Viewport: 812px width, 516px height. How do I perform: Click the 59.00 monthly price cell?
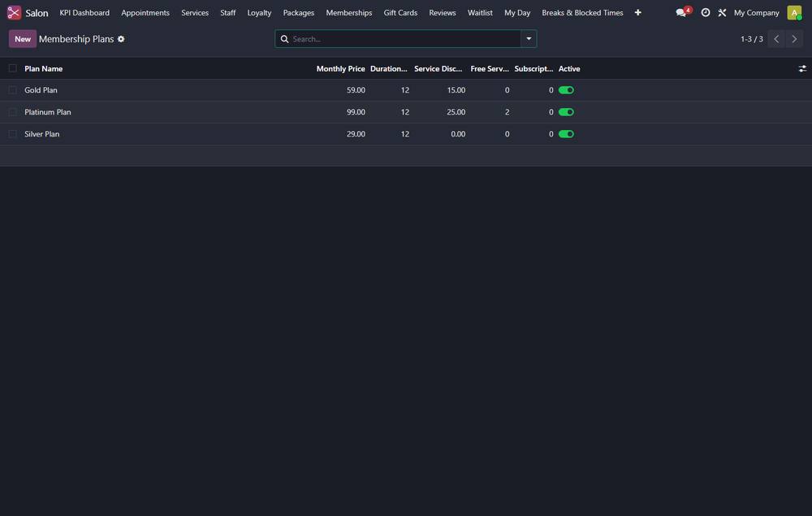356,90
